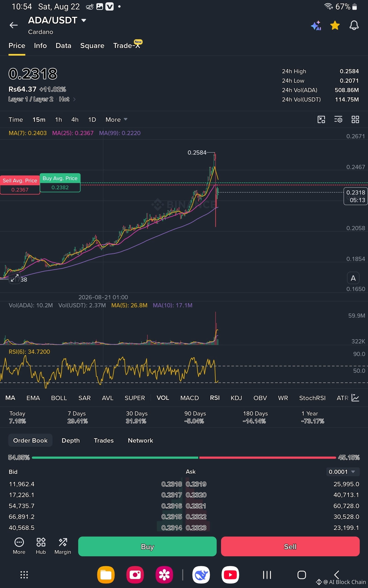Screen dimensions: 368x588
Task: Open the indicator chart settings icon
Action: point(355,398)
